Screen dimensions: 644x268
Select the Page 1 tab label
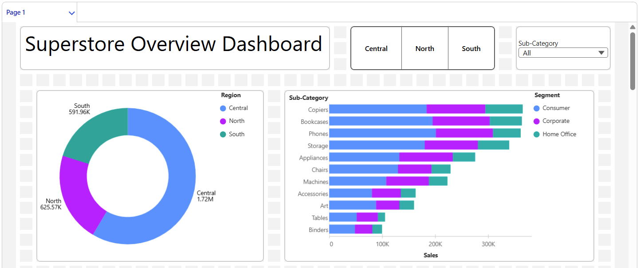(16, 12)
